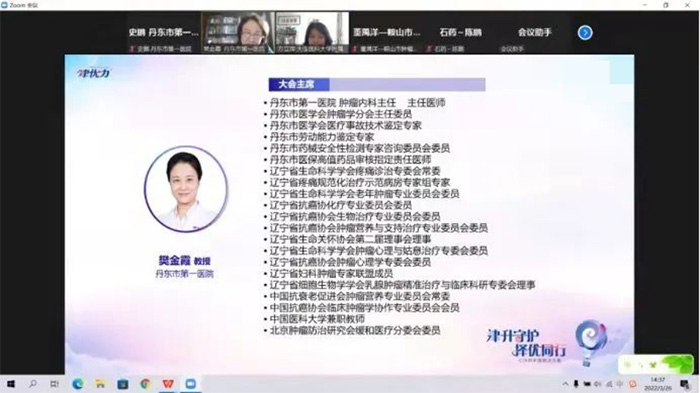Open the Windows Start menu
700x393 pixels.
tap(11, 384)
